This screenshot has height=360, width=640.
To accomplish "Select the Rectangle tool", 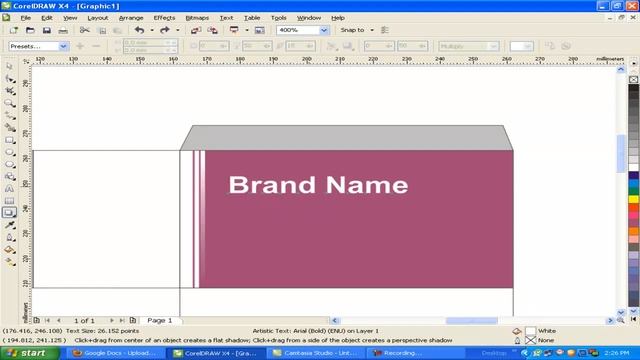I will (x=10, y=140).
